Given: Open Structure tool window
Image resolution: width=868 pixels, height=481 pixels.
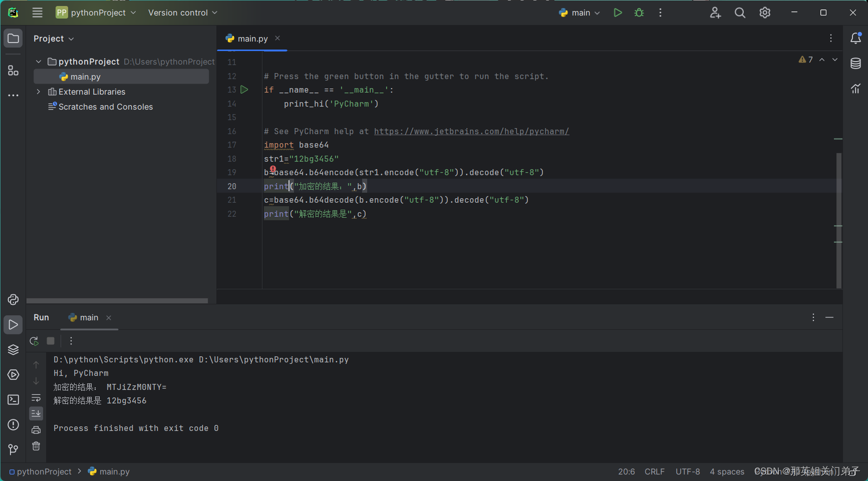Looking at the screenshot, I should (x=13, y=71).
